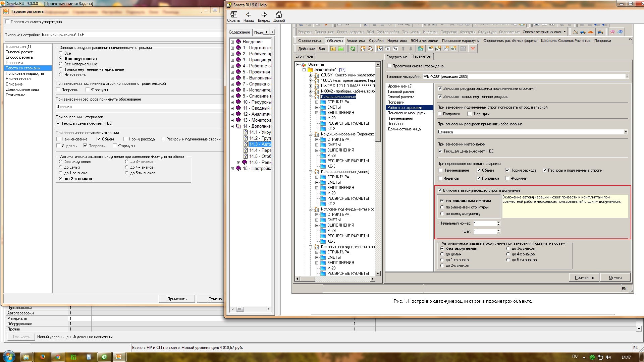Collapse 14 - Дополните node in Help

[x=232, y=126]
